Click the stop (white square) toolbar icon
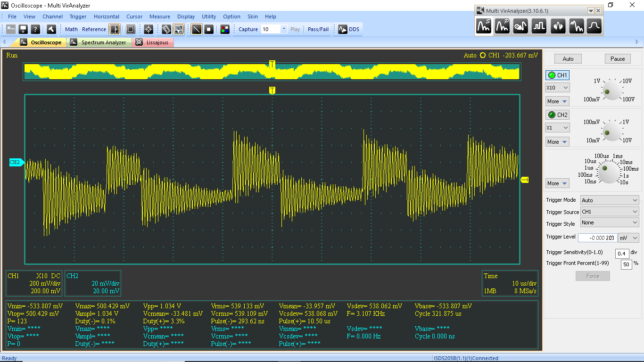This screenshot has width=644, height=362. tap(209, 29)
